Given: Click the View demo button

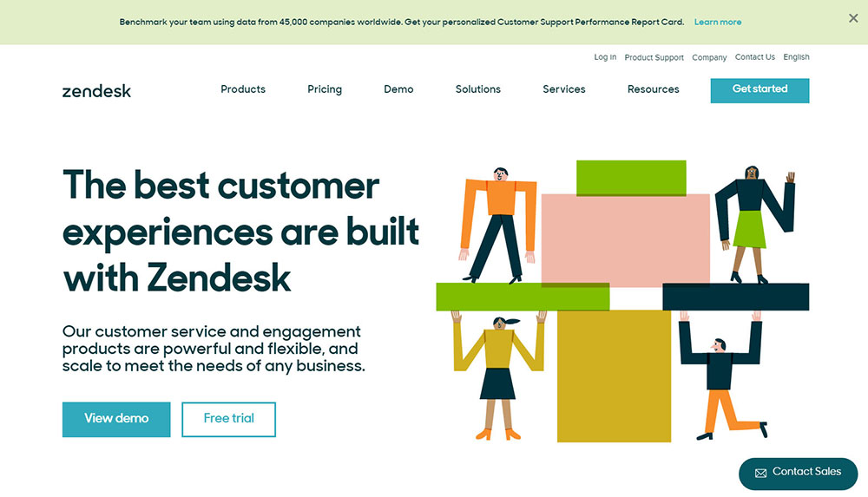Looking at the screenshot, I should pyautogui.click(x=116, y=419).
